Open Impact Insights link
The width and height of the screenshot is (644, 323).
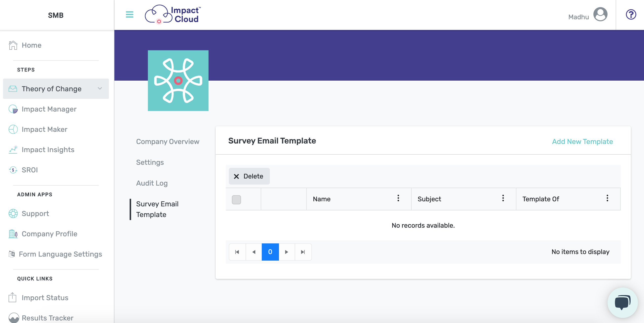point(48,150)
